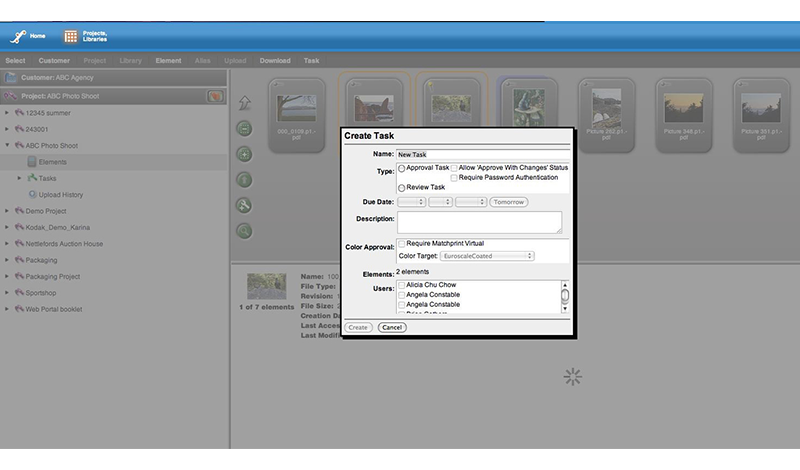Expand the 12345 summer tree node
The height and width of the screenshot is (470, 800).
7,113
